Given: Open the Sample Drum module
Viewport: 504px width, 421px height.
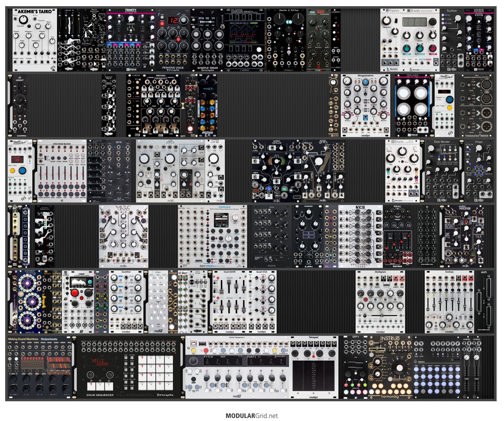Looking at the screenshot, I should coord(208,40).
